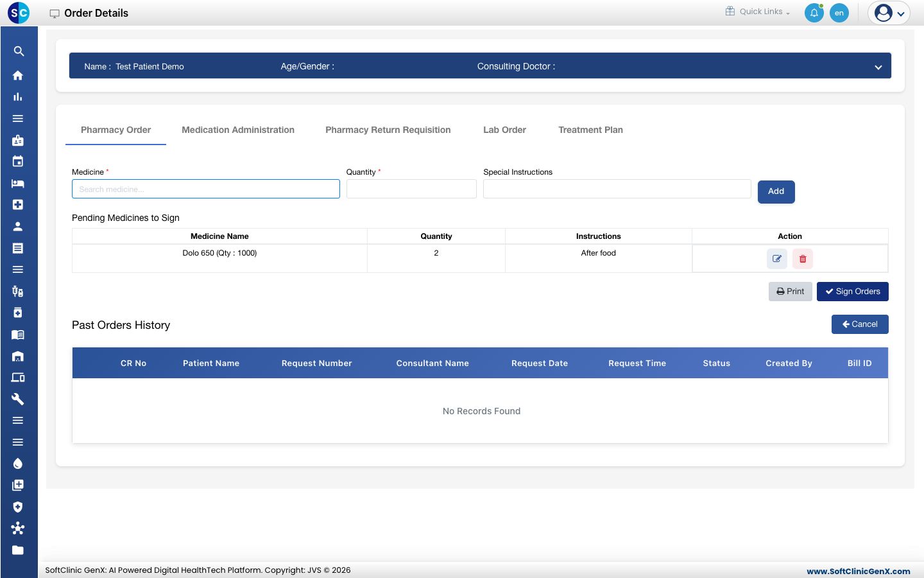Open the hospital bed sidebar icon
This screenshot has width=924, height=578.
pyautogui.click(x=18, y=184)
